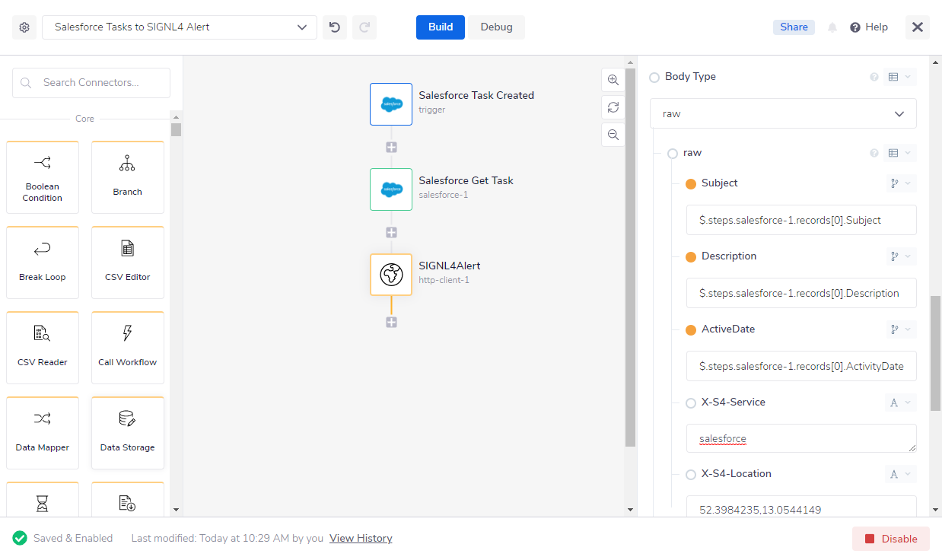
Task: Open ActiveDate jsonpath type selector
Action: tap(900, 329)
